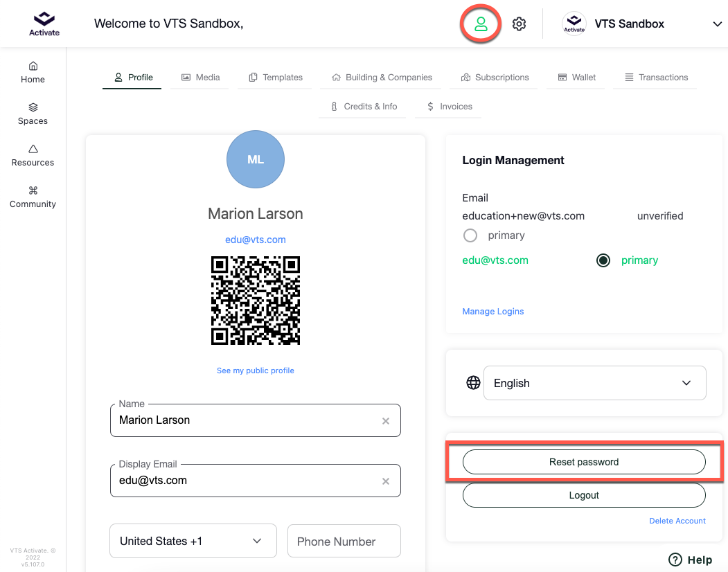
Task: Click the VTS Sandbox Activate logo
Action: pyautogui.click(x=574, y=24)
